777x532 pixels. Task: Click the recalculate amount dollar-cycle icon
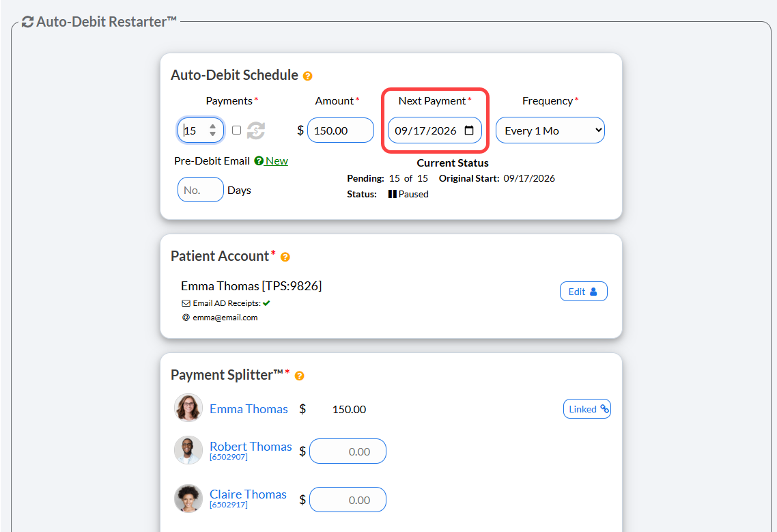click(x=256, y=130)
